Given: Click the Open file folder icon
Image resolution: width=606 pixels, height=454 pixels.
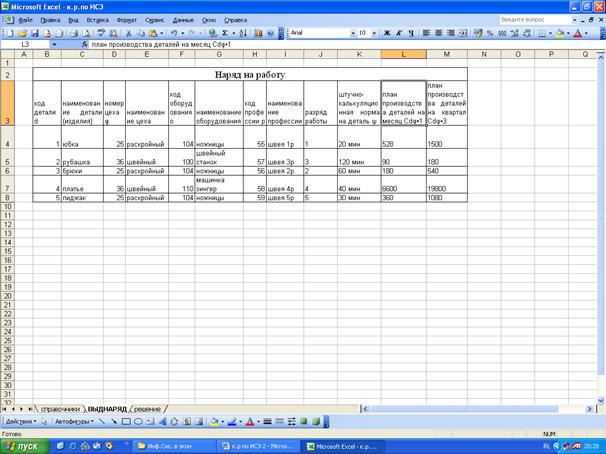Looking at the screenshot, I should coord(22,34).
